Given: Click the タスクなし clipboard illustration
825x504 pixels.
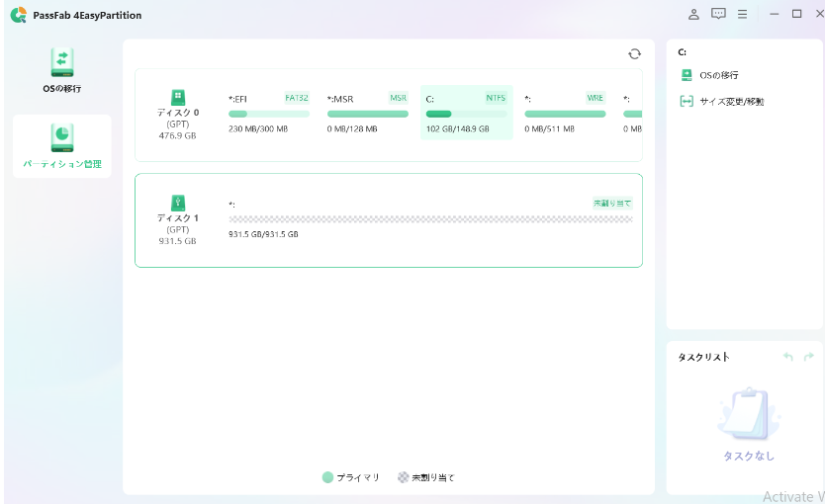Looking at the screenshot, I should [749, 415].
